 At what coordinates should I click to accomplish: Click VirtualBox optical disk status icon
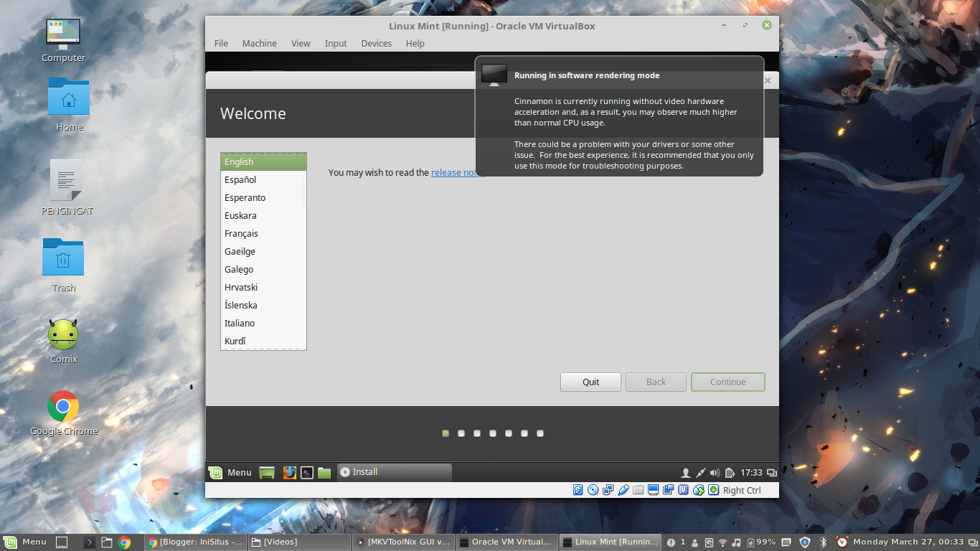[x=593, y=490]
